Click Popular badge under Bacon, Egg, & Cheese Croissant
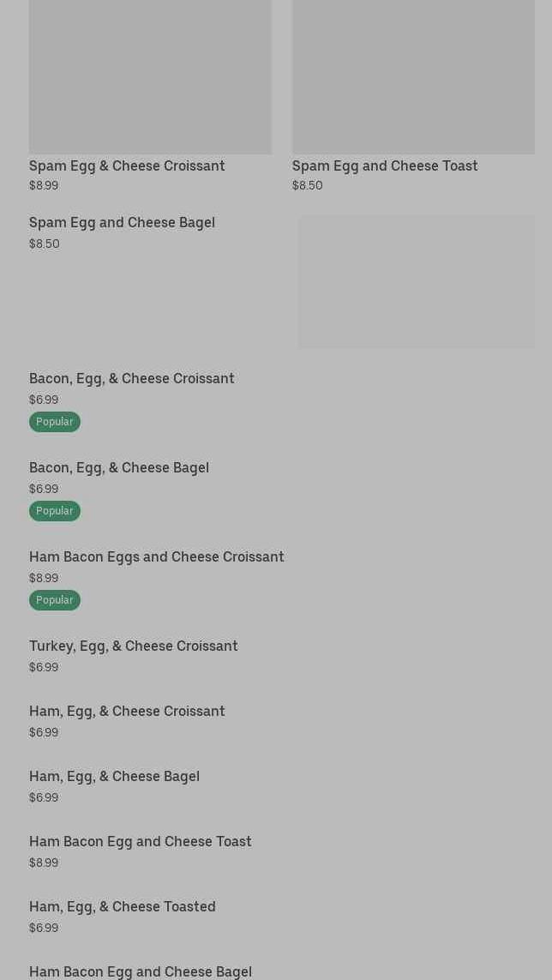 coord(55,422)
